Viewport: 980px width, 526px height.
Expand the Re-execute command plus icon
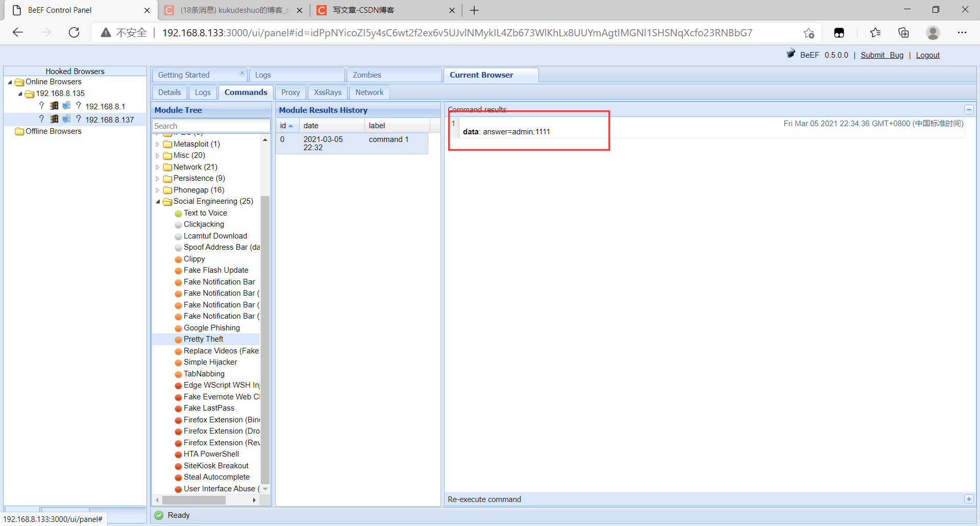(x=969, y=499)
